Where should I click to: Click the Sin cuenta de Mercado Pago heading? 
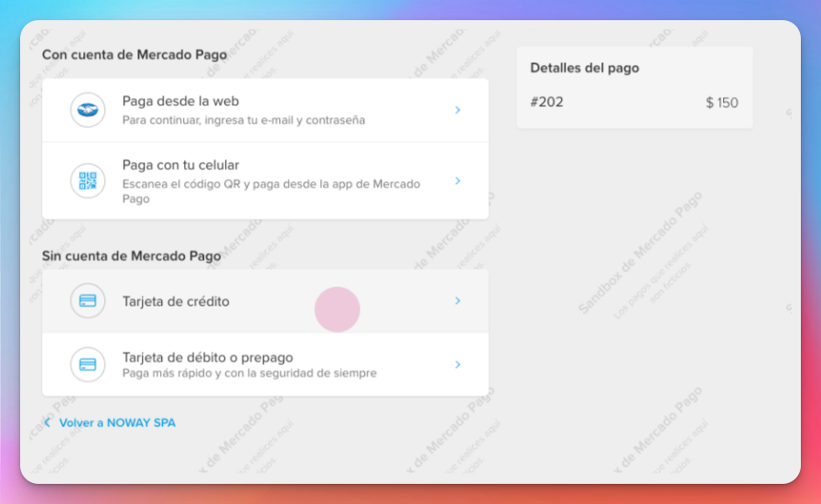coord(132,256)
